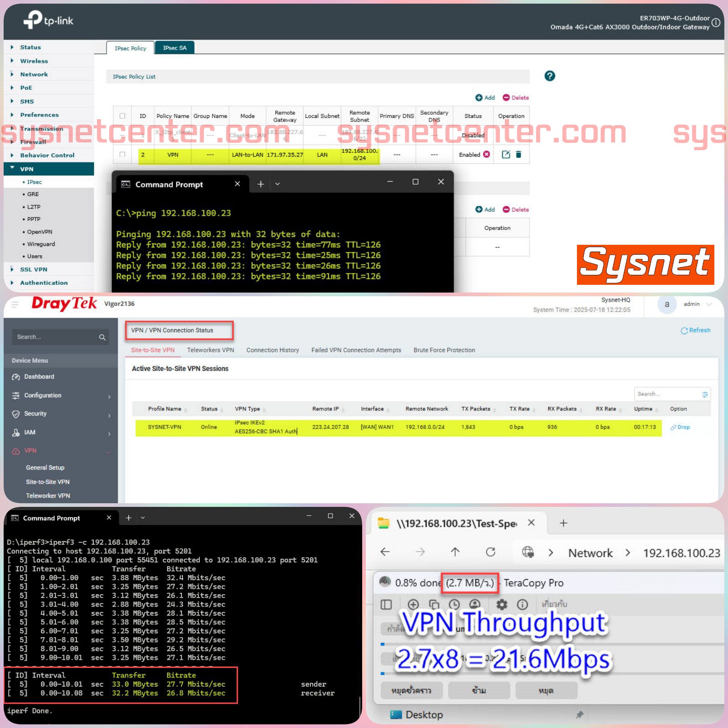Expand the Status menu in the TP-Link sidebar

click(30, 47)
